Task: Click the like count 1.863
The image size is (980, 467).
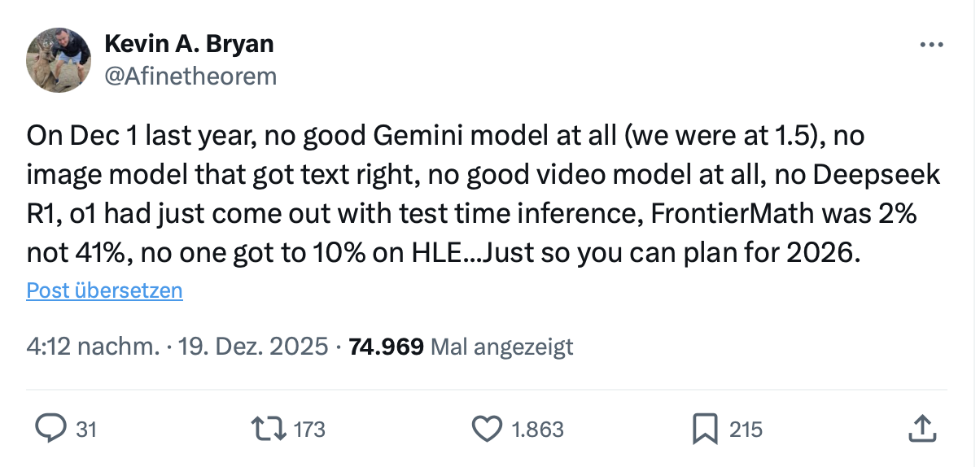Action: point(537,430)
